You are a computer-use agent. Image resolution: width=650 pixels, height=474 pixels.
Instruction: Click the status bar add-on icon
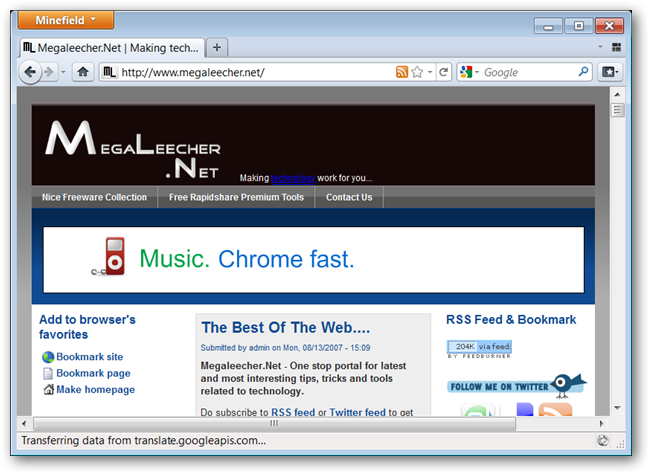pos(603,440)
